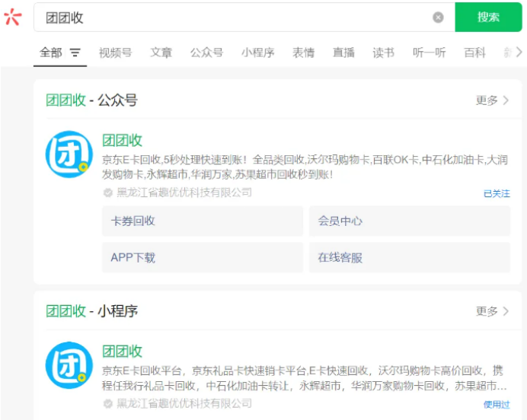
Task: Click the WeChat Search logo icon
Action: coord(13,17)
